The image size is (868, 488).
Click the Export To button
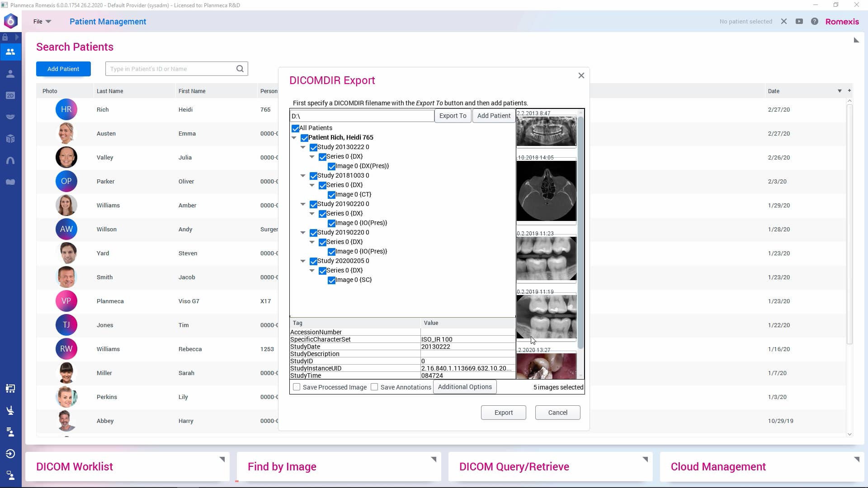[x=453, y=115]
